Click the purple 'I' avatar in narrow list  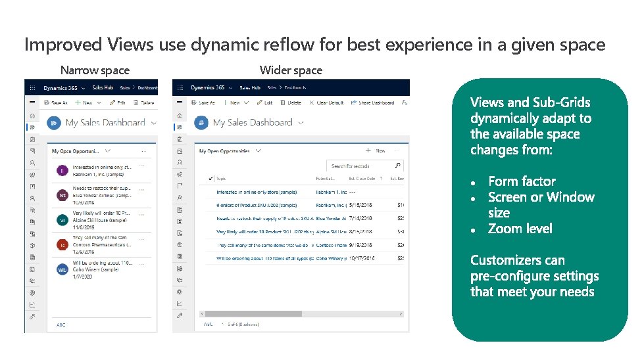[62, 171]
